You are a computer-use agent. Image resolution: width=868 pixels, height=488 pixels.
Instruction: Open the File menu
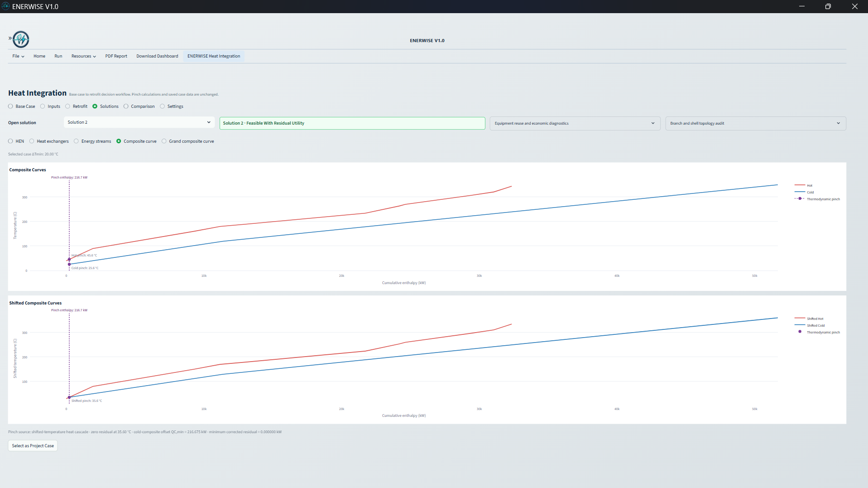coord(18,56)
